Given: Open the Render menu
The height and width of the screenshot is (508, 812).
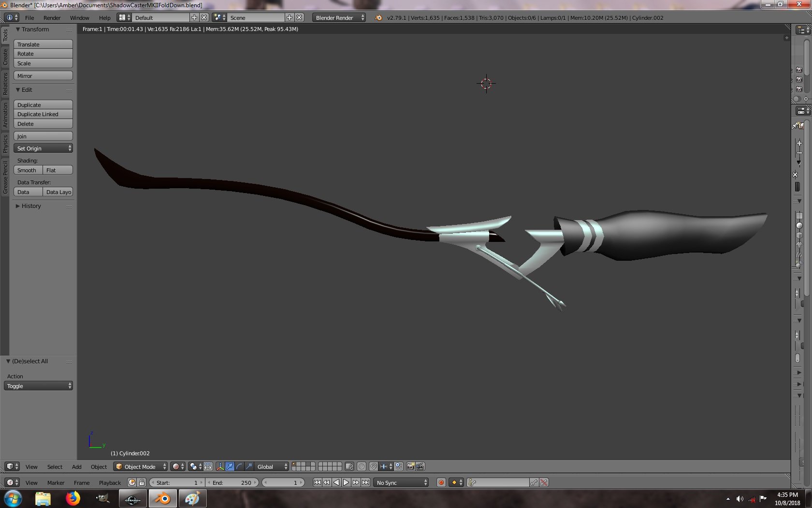Looking at the screenshot, I should [52, 17].
